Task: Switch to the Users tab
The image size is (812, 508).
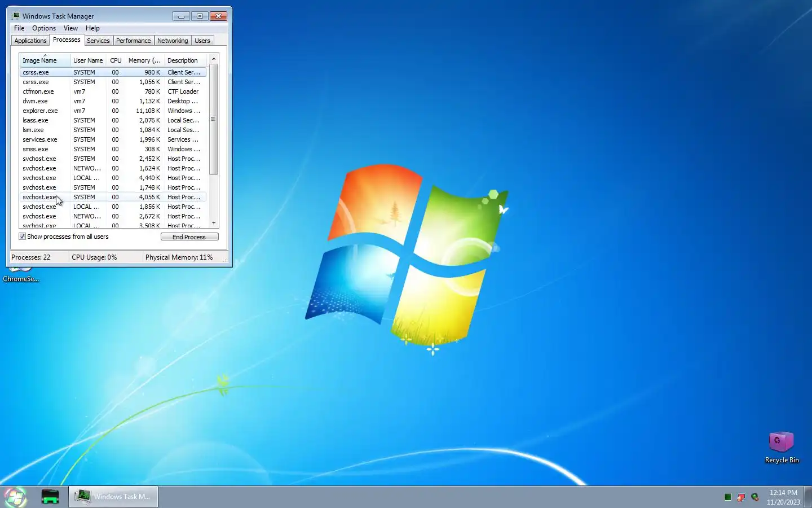Action: (x=202, y=41)
